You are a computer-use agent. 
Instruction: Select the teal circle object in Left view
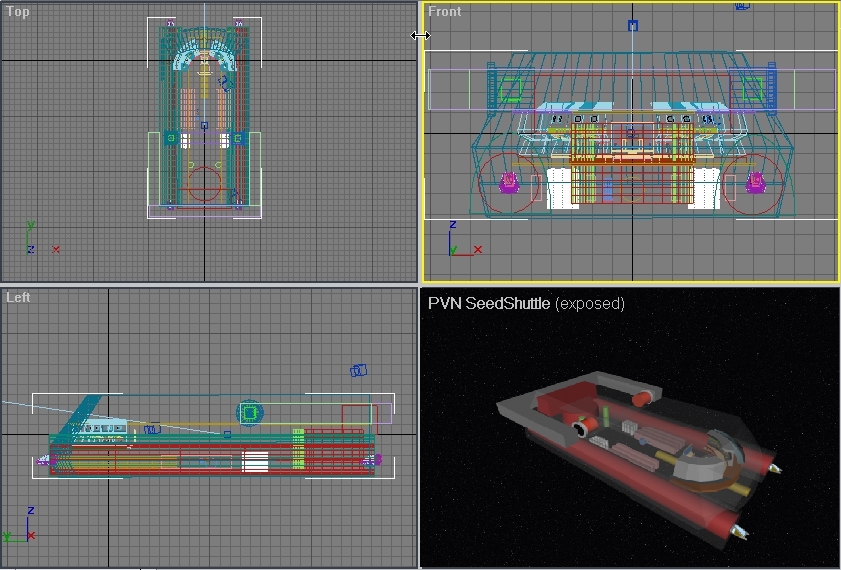pyautogui.click(x=249, y=412)
